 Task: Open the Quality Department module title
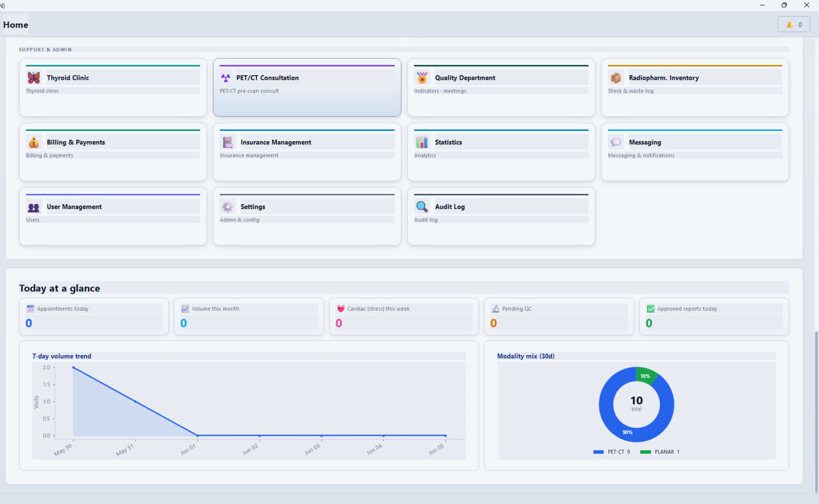tap(465, 78)
